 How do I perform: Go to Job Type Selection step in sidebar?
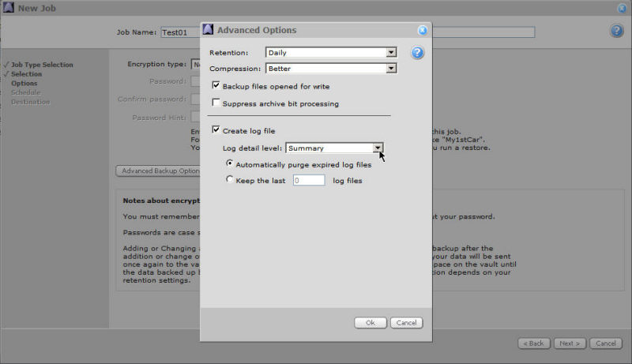(x=42, y=65)
